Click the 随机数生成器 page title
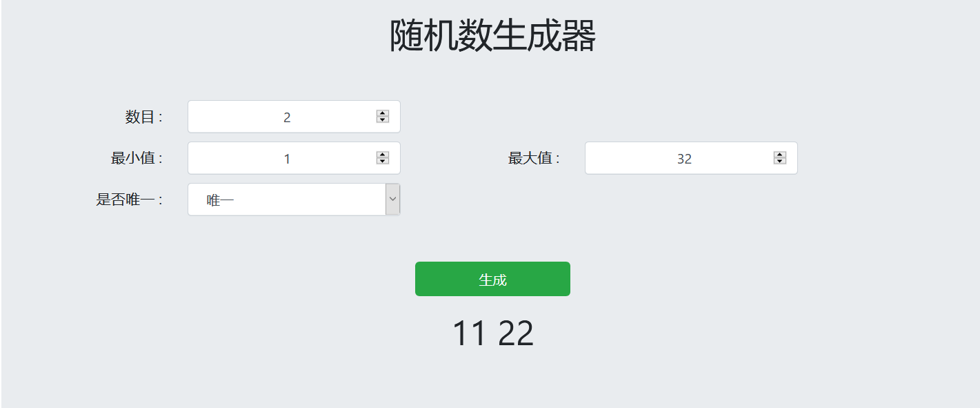This screenshot has height=408, width=980. click(x=492, y=36)
